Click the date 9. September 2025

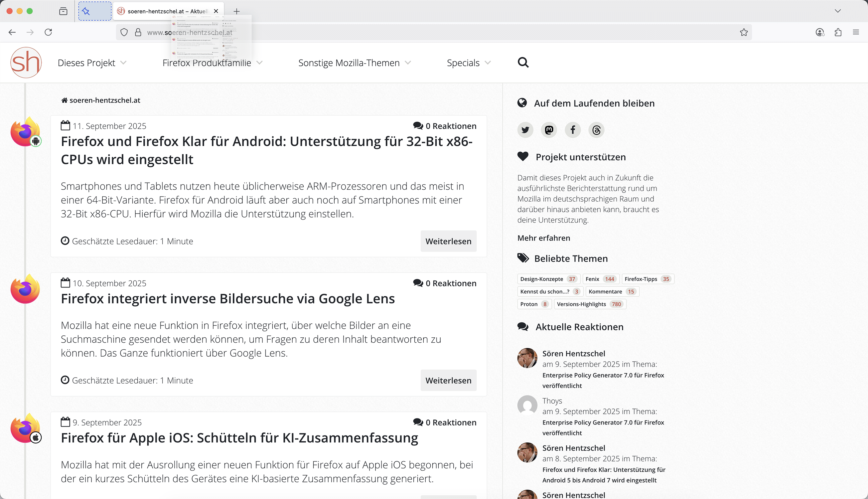107,422
